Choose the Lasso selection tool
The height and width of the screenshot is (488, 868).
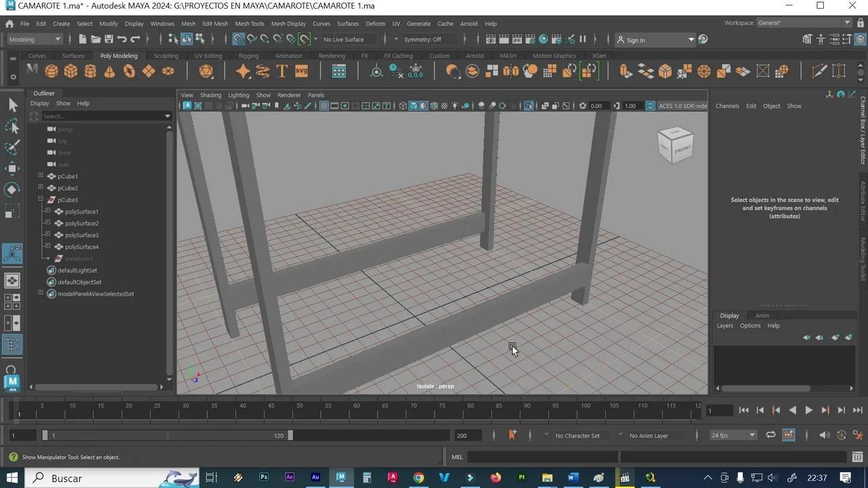point(12,126)
